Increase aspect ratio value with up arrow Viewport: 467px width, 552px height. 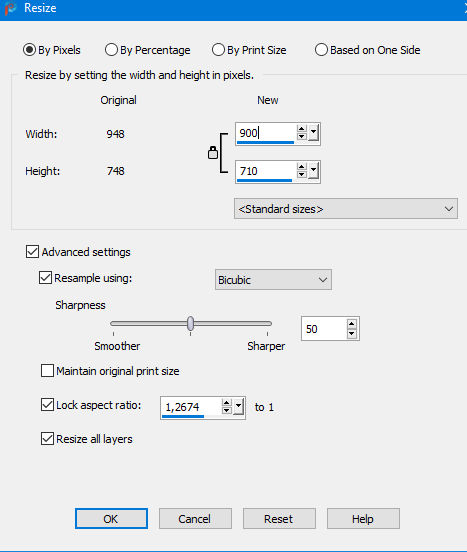point(226,403)
